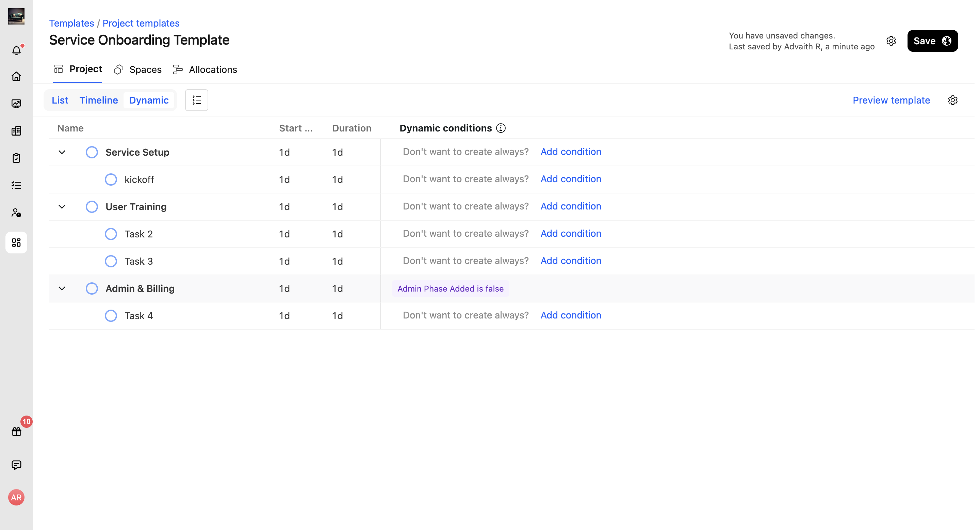Click the Dynamic conditions info icon
Screen dimensions: 980x530
(501, 128)
